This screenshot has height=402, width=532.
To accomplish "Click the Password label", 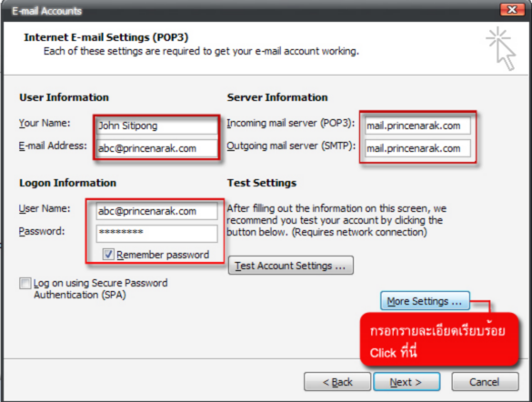I will pyautogui.click(x=42, y=231).
